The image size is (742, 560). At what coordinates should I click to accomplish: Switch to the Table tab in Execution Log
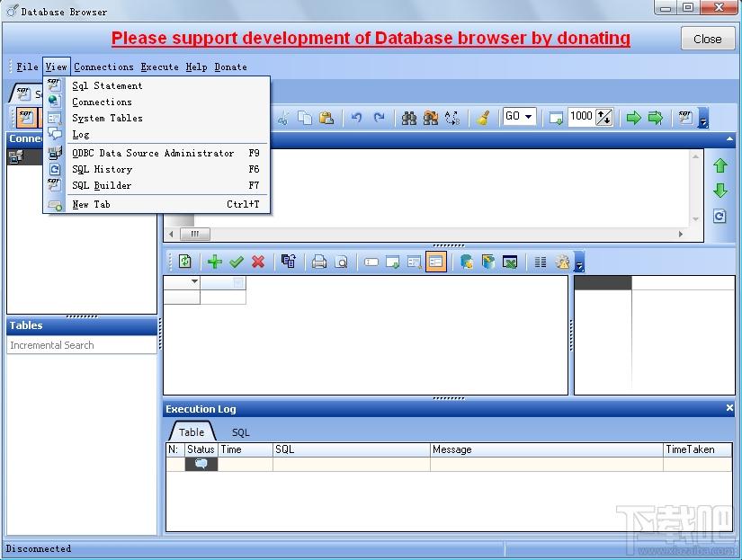point(192,431)
